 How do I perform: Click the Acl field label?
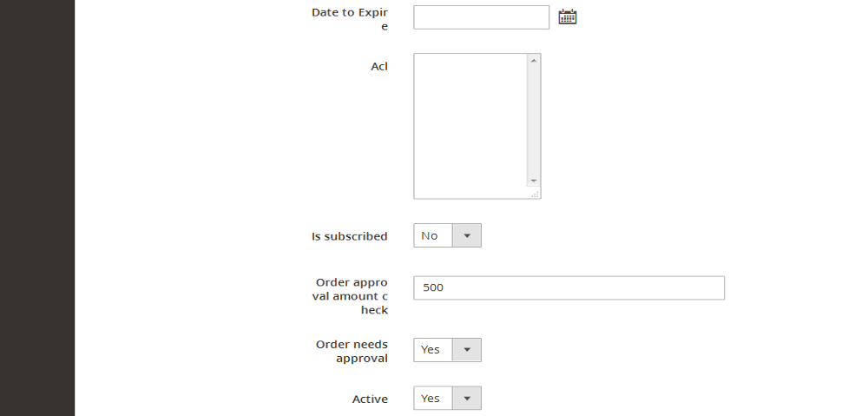point(379,67)
